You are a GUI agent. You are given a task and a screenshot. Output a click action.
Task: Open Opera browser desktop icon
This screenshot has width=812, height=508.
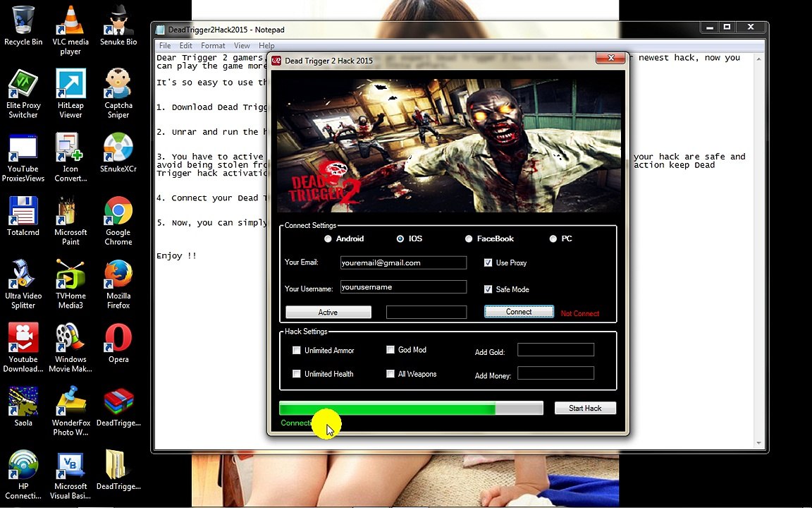click(x=118, y=343)
